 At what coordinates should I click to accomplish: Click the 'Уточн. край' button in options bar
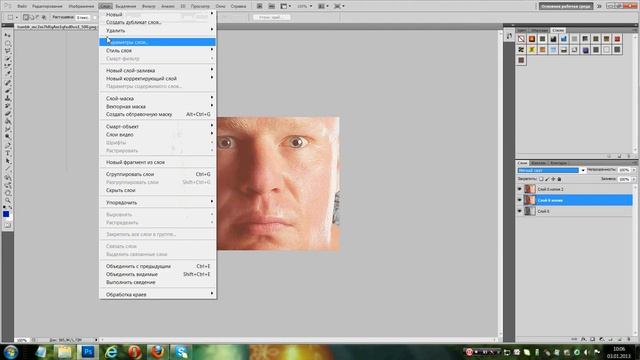coord(271,17)
